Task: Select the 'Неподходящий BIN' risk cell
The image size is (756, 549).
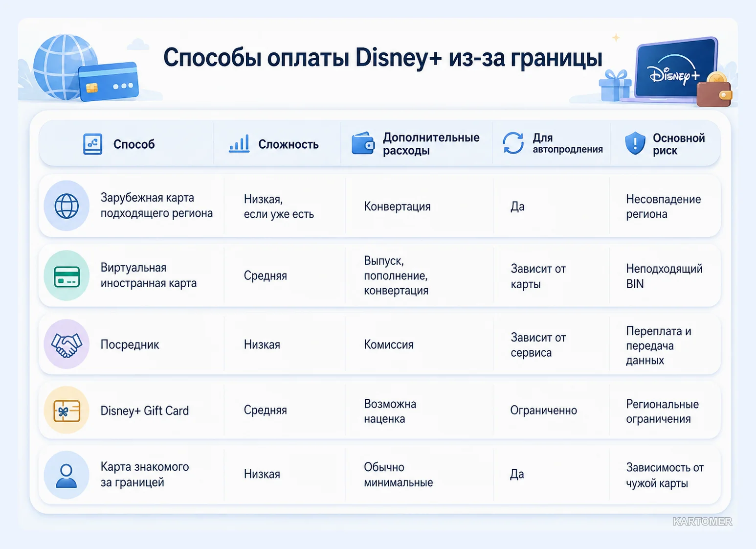Action: 664,276
